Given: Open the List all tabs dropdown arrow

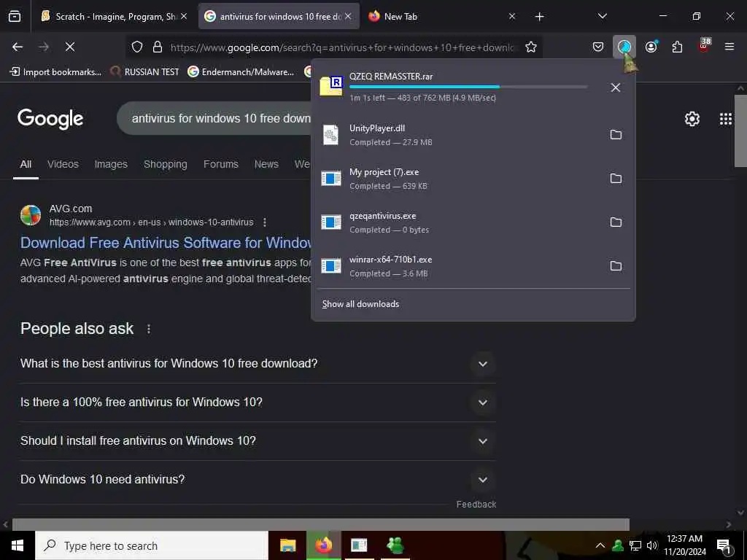Looking at the screenshot, I should point(602,16).
